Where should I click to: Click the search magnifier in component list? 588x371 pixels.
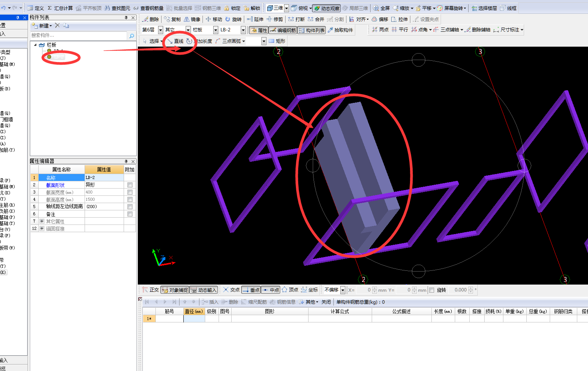coord(132,36)
